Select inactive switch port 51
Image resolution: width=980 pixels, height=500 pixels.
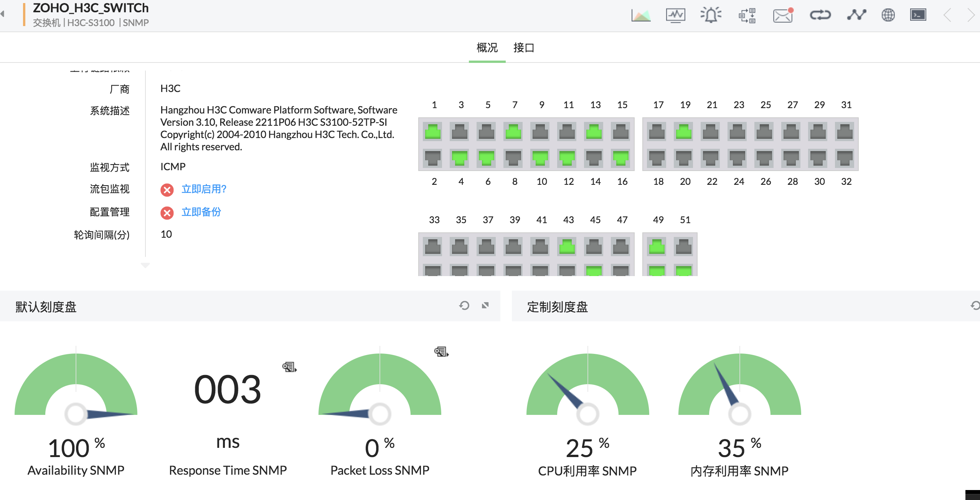(684, 247)
